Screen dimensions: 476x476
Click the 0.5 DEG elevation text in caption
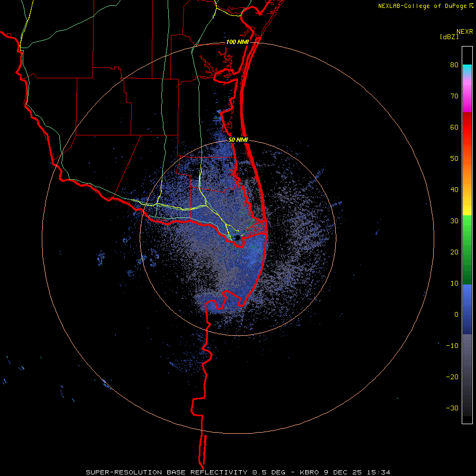(x=269, y=472)
